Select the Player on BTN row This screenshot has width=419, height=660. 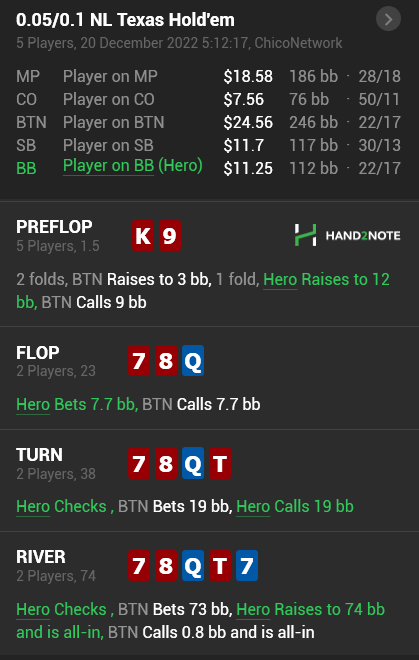click(208, 122)
